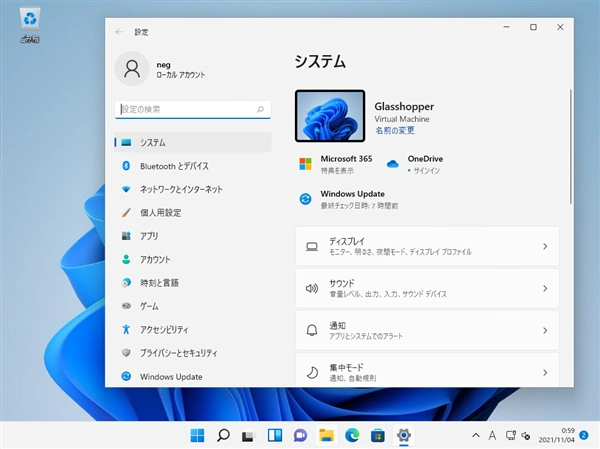Expand Sound settings chevron
The width and height of the screenshot is (600, 449).
point(545,288)
